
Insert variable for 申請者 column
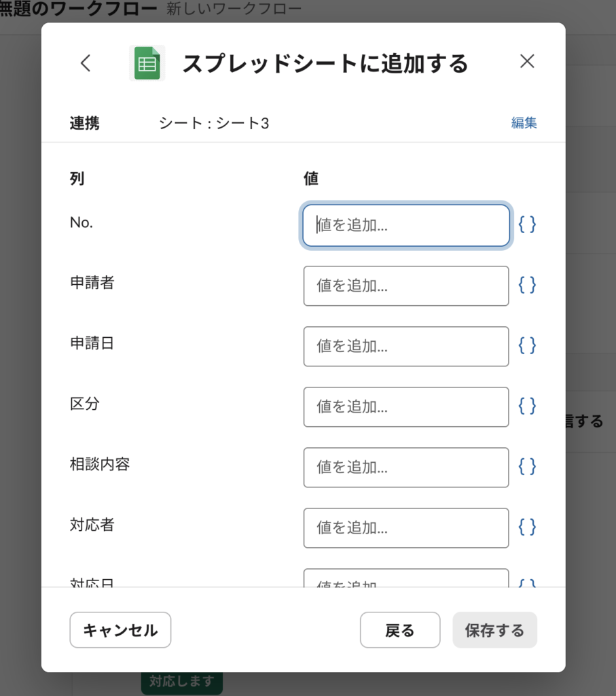(527, 285)
